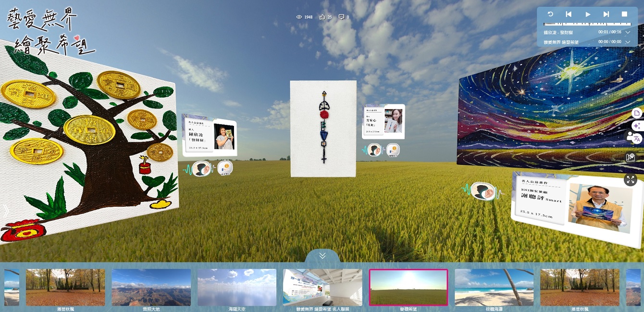Click the audio player timeline bar
This screenshot has width=644, height=312.
click(x=586, y=24)
